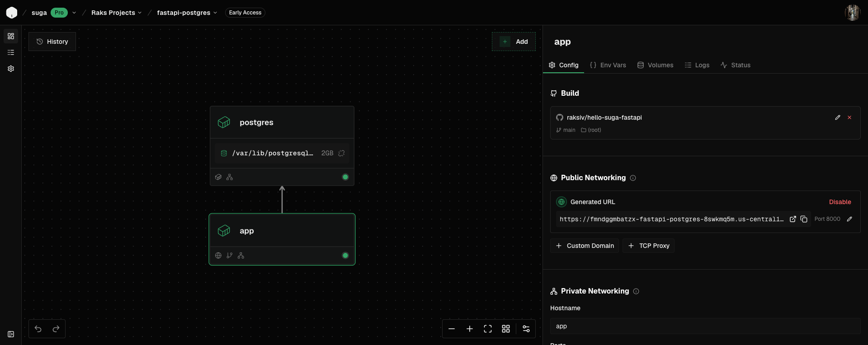The image size is (868, 345).
Task: Switch to the Env Vars tab
Action: coord(608,65)
